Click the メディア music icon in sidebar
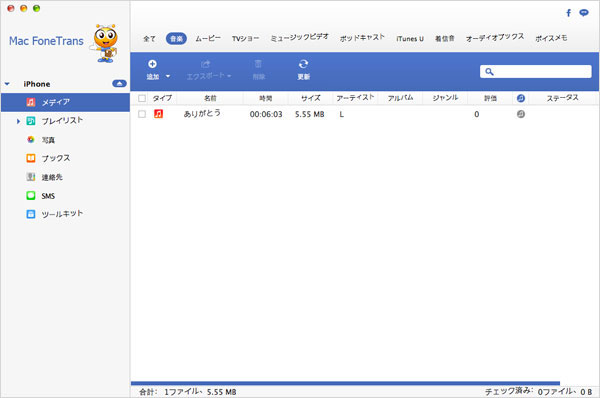The width and height of the screenshot is (600, 398). coord(31,102)
